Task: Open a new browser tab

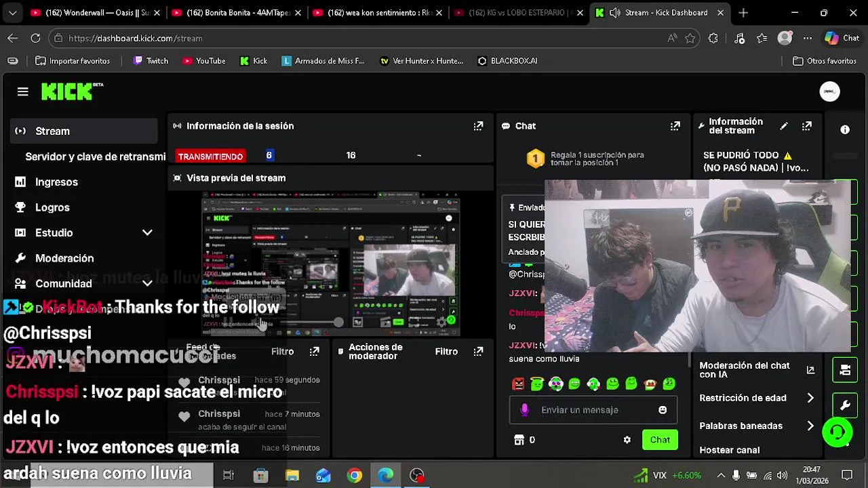Action: tap(743, 13)
